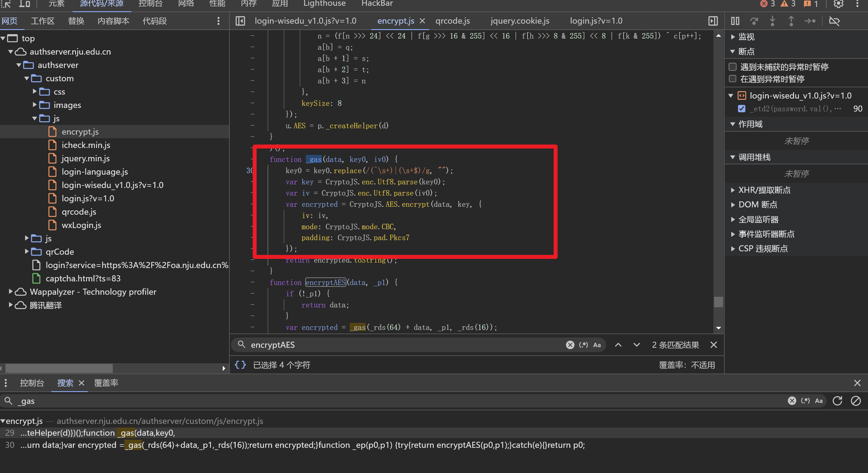Open more options in sources navigator
The image size is (868, 473).
[219, 21]
